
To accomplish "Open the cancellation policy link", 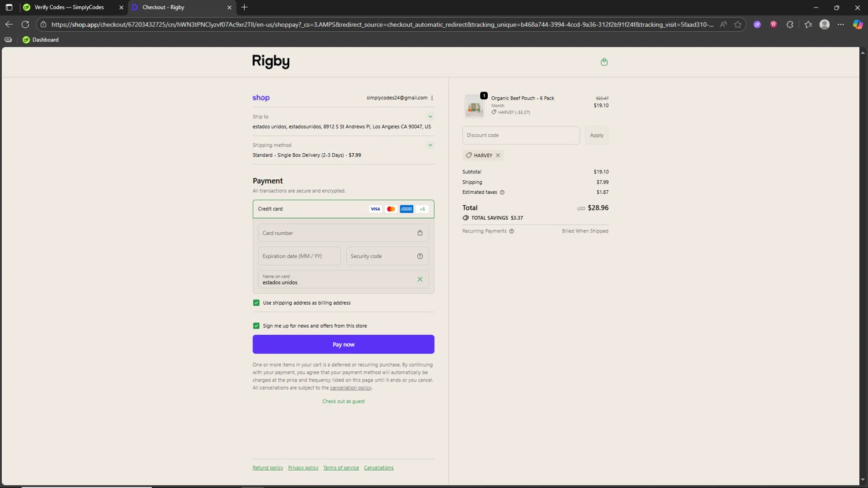I will click(351, 388).
